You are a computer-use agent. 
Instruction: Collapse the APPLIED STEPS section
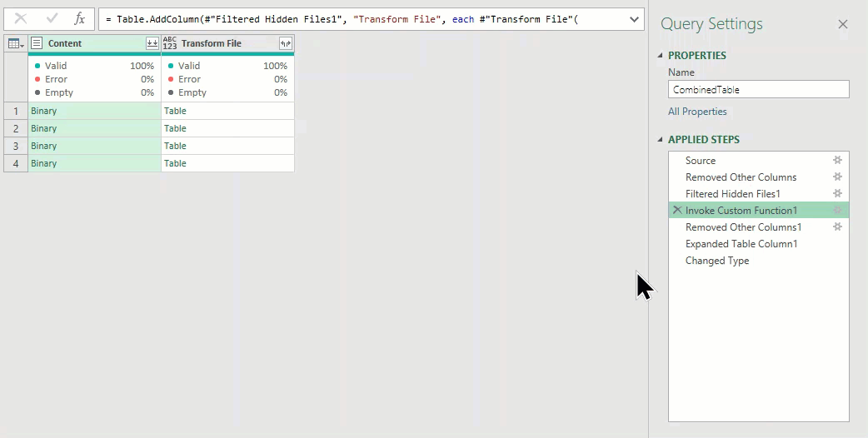point(661,140)
